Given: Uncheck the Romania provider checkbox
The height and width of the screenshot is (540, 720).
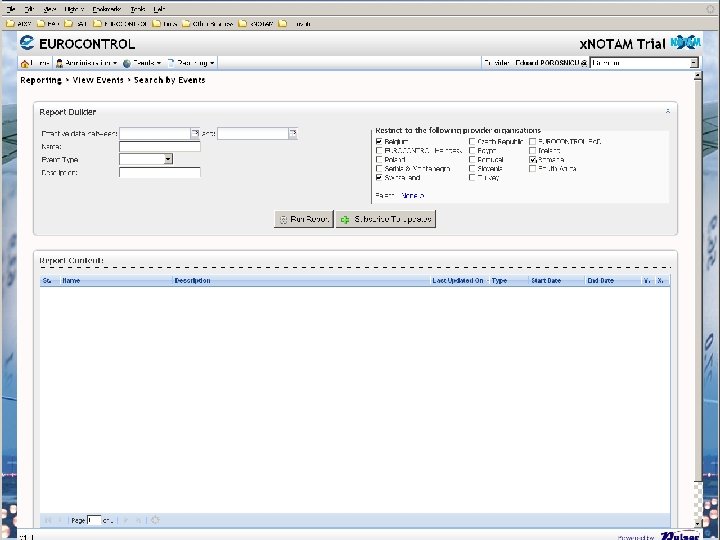Looking at the screenshot, I should click(532, 159).
